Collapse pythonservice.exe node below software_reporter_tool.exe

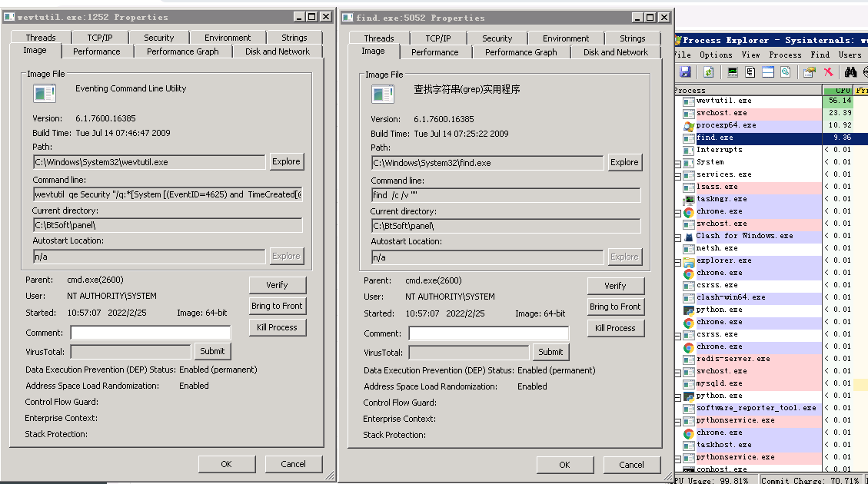[677, 422]
